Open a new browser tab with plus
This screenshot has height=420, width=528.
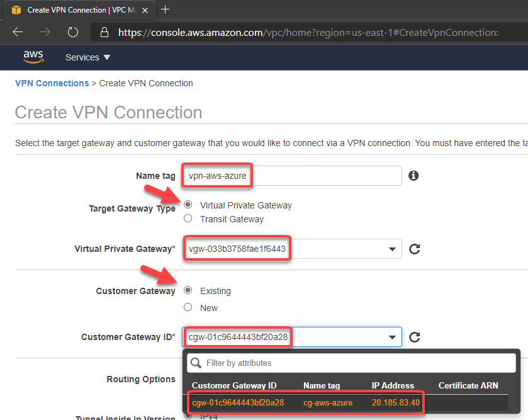pos(165,9)
